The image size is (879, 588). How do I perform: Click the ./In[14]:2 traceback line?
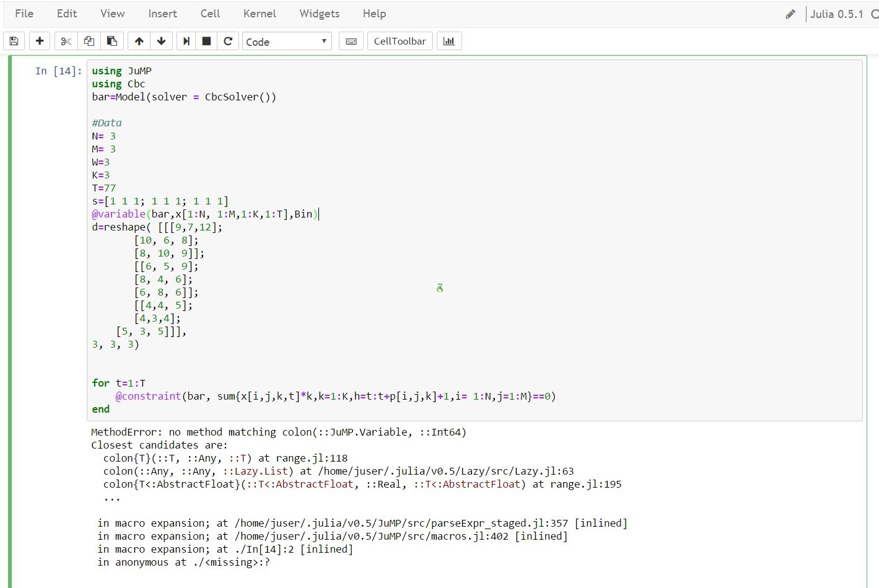tap(225, 549)
